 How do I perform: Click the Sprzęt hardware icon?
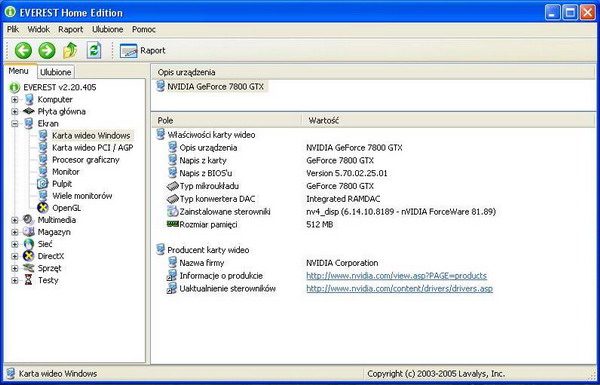click(29, 268)
